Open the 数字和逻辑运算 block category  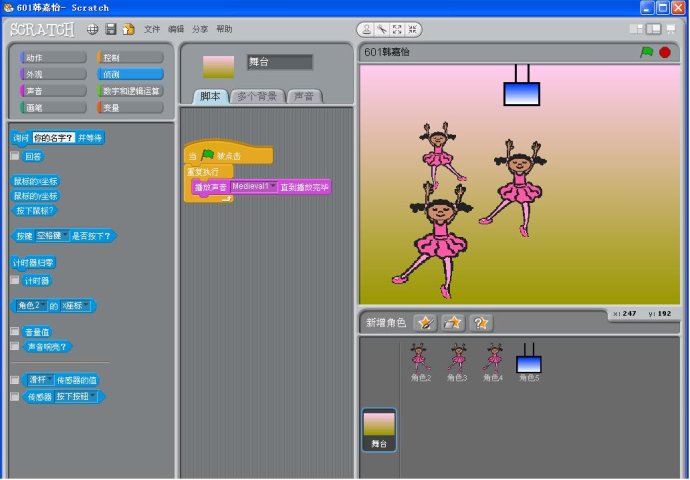[130, 91]
